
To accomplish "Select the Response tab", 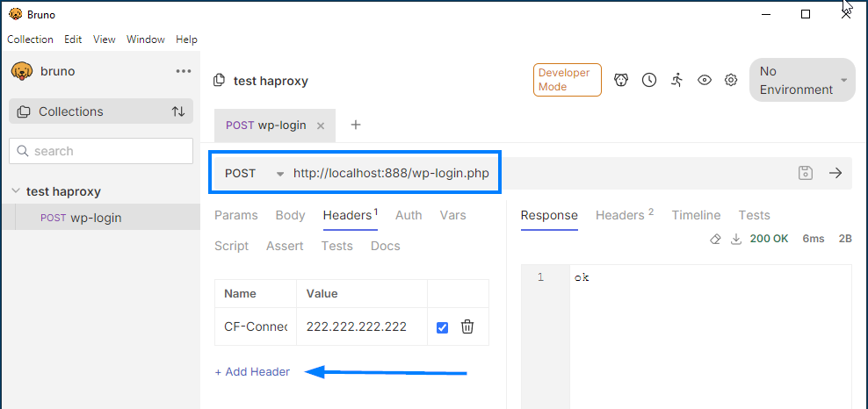I will [549, 216].
